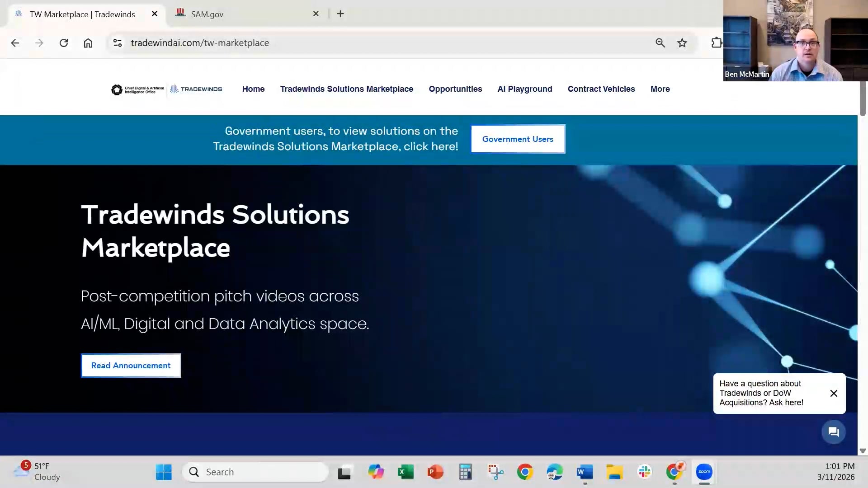Open the weather widget showing 51°F Cloudy
The height and width of the screenshot is (488, 868).
tap(36, 471)
